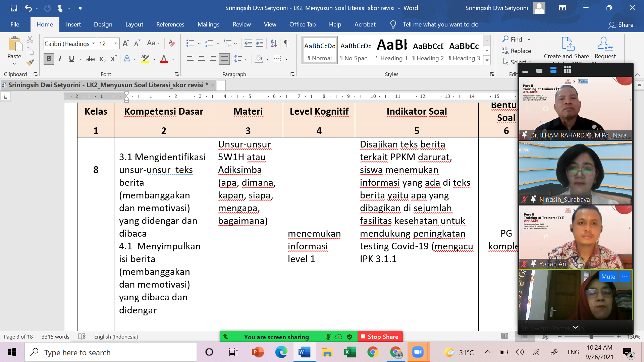
Task: Switch Zoom panel to gallery grid view
Action: coord(568,70)
